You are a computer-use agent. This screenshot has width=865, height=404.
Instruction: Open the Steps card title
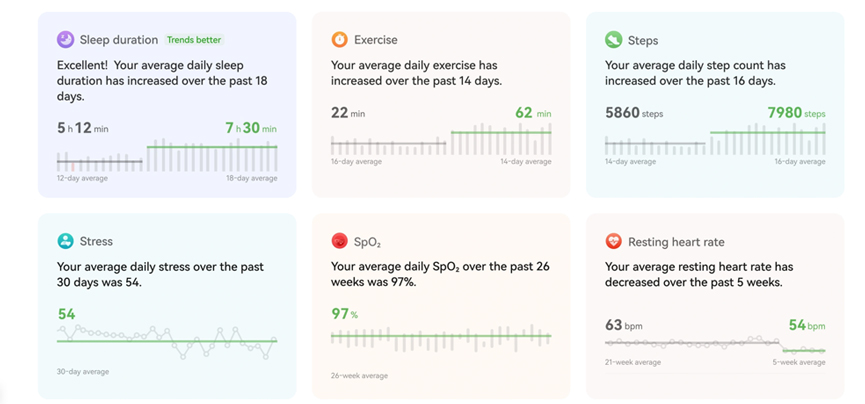point(643,40)
